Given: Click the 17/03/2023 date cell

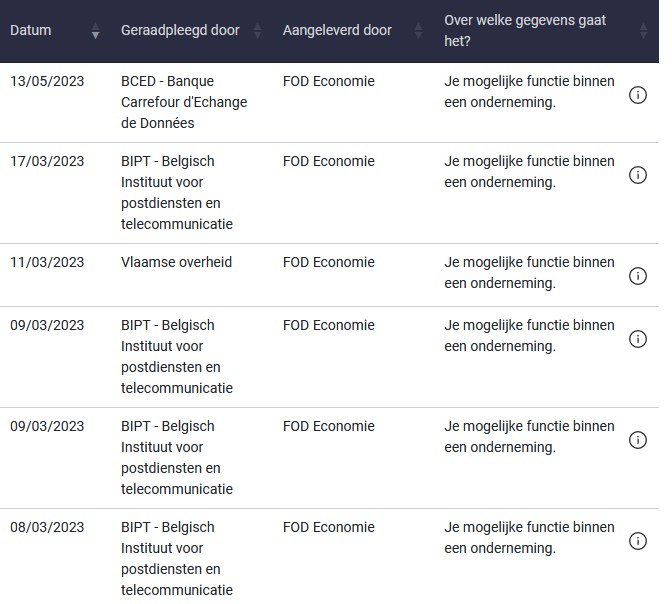Looking at the screenshot, I should click(47, 161).
